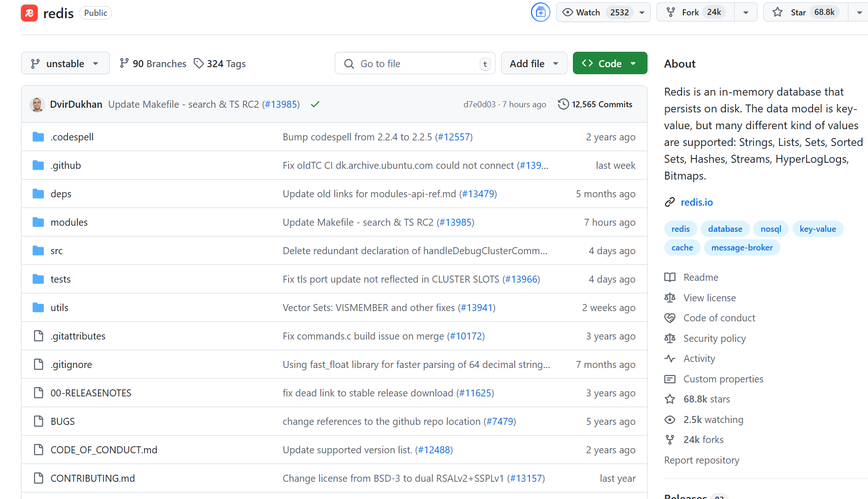This screenshot has width=868, height=499.
Task: Open pull request #12557 link
Action: (x=454, y=137)
